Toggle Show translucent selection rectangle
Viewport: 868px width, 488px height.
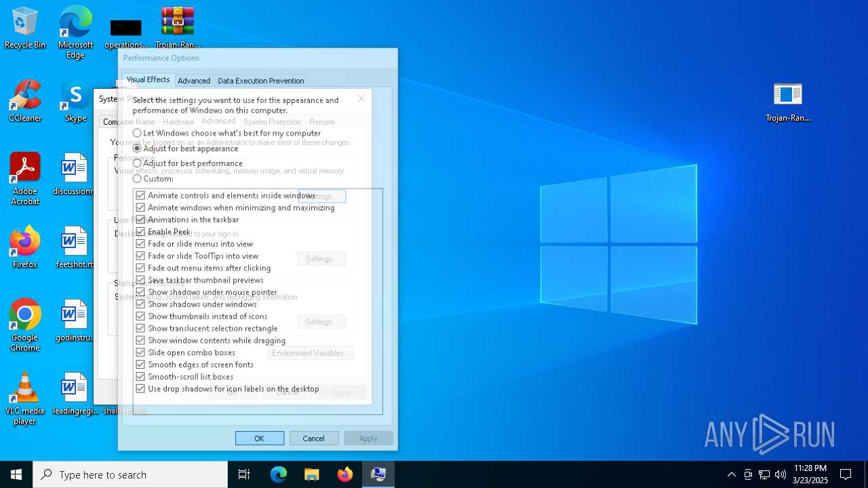point(206,328)
